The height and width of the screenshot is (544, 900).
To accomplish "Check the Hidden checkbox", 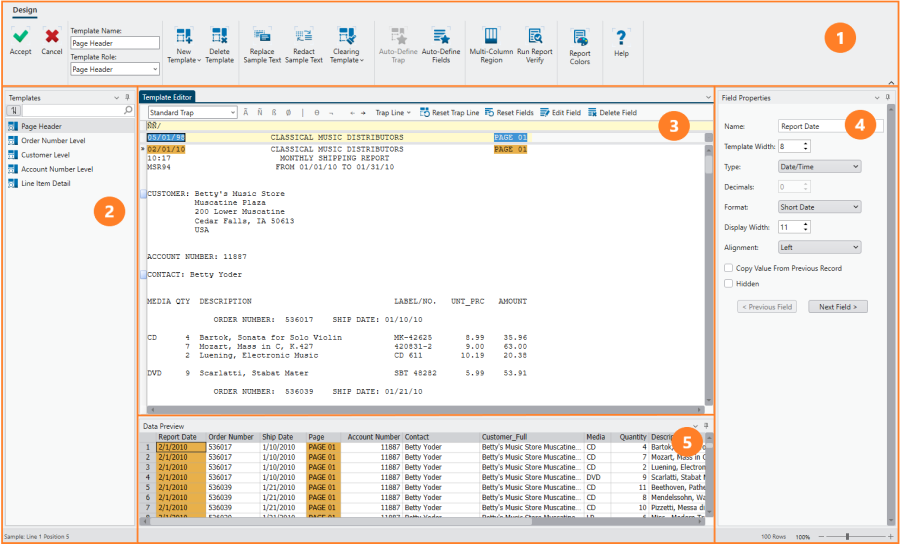I will 729,283.
